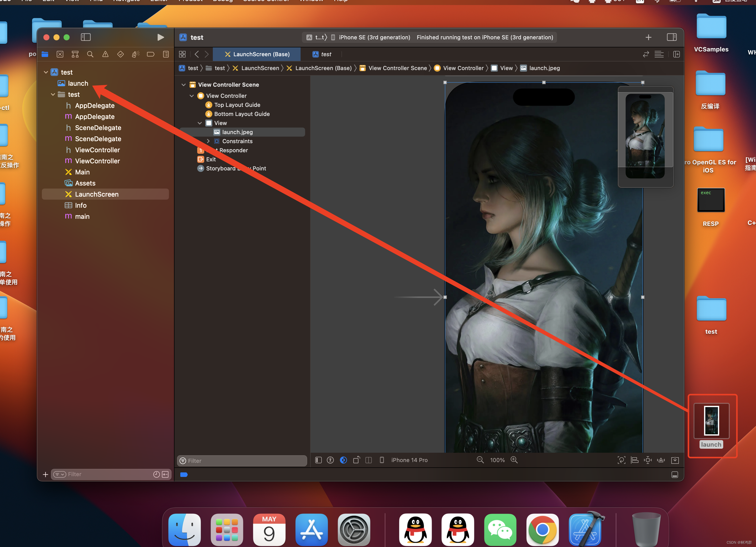The height and width of the screenshot is (547, 756).
Task: Open ViewController header file
Action: [x=97, y=150]
